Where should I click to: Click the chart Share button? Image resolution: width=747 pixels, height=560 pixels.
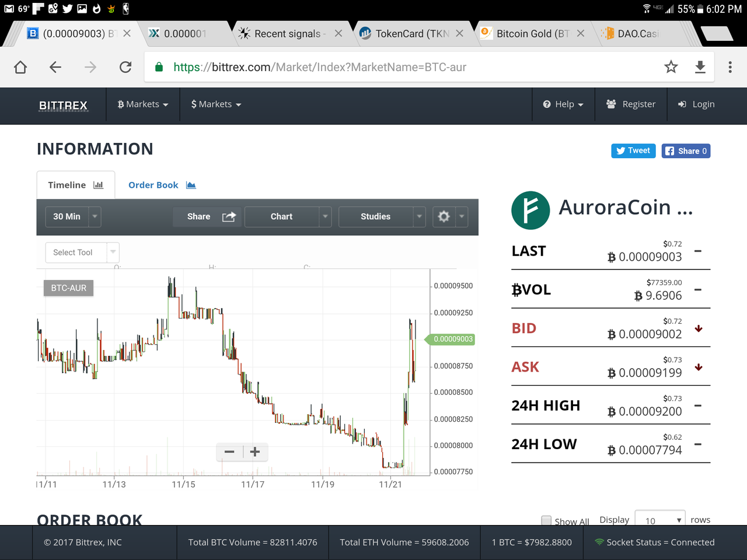(208, 216)
